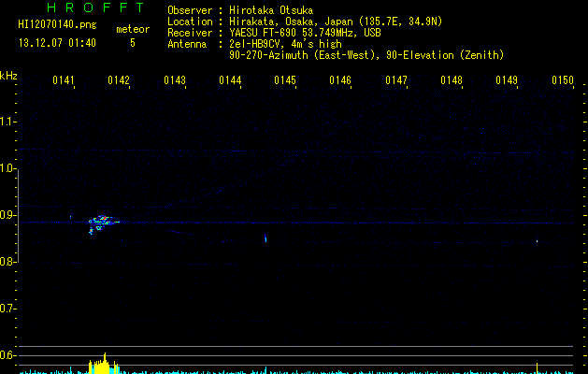Image resolution: width=588 pixels, height=374 pixels.
Task: Click time marker 0143
Action: pos(175,80)
